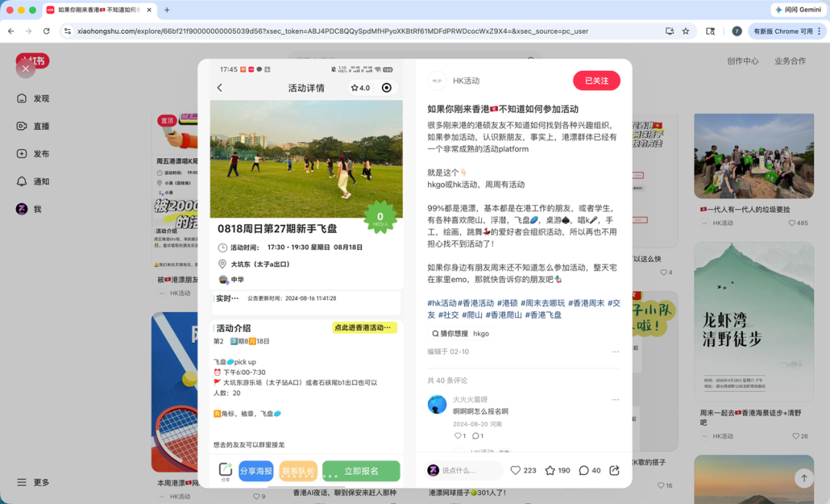Screen dimensions: 830x504
Task: Click the scroll-to-top arrow button
Action: click(x=804, y=479)
